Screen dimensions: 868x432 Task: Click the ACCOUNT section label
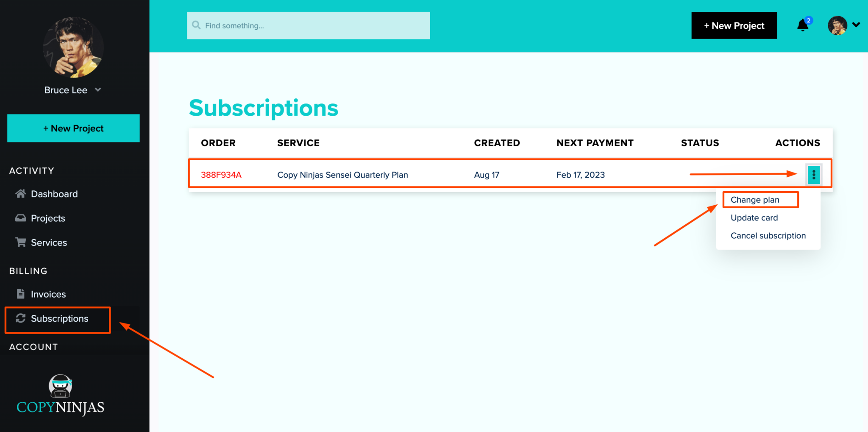(33, 347)
